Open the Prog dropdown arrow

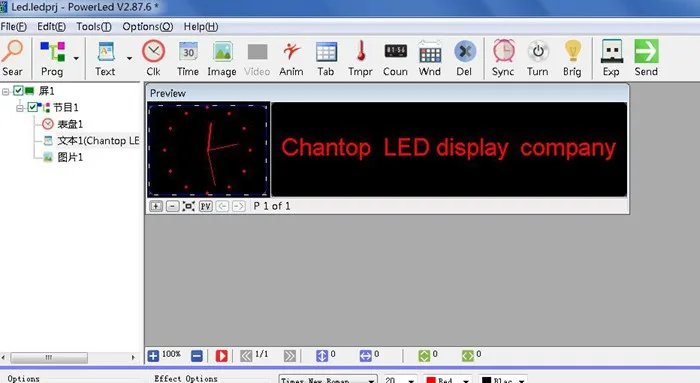tap(76, 58)
